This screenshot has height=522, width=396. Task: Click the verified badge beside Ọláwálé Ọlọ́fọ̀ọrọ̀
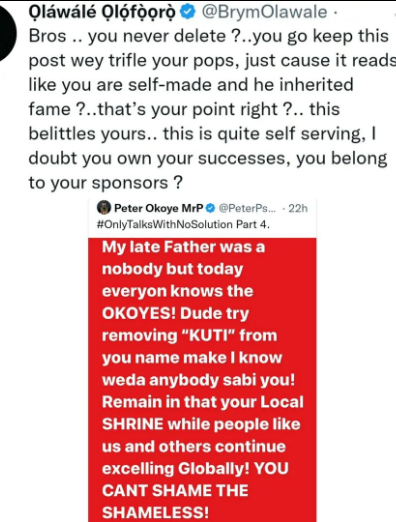point(188,12)
